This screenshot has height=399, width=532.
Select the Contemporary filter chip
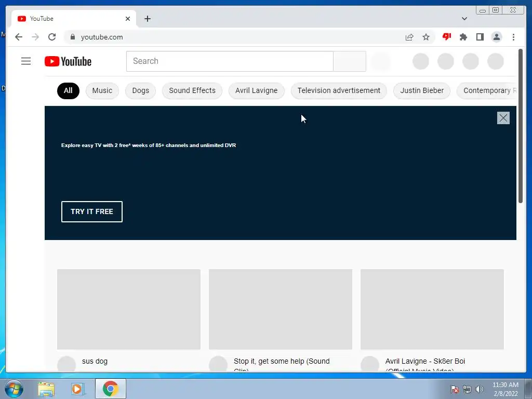[487, 90]
